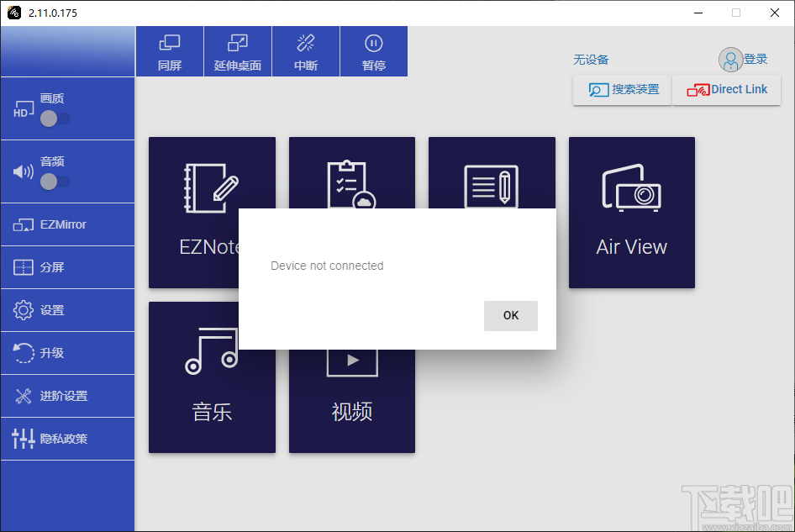Activate 延伸桌面 extended desktop mode

click(237, 50)
